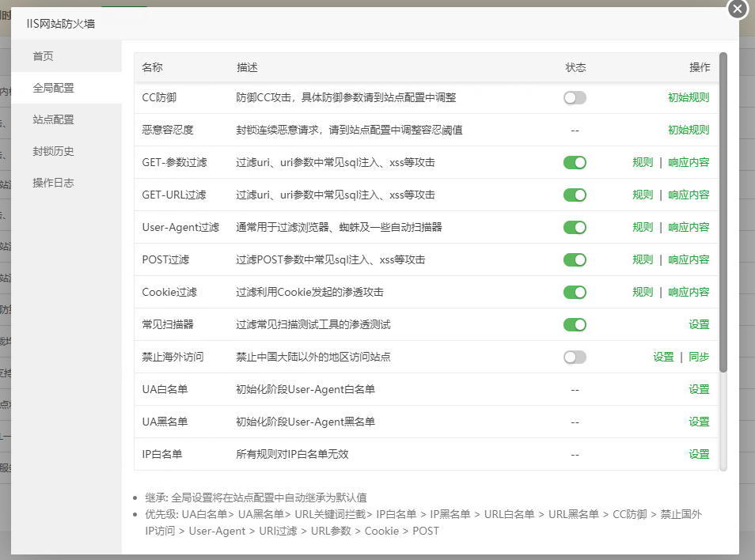View 规则 for GET-参数过滤
Screen dimensions: 755x560
[642, 162]
